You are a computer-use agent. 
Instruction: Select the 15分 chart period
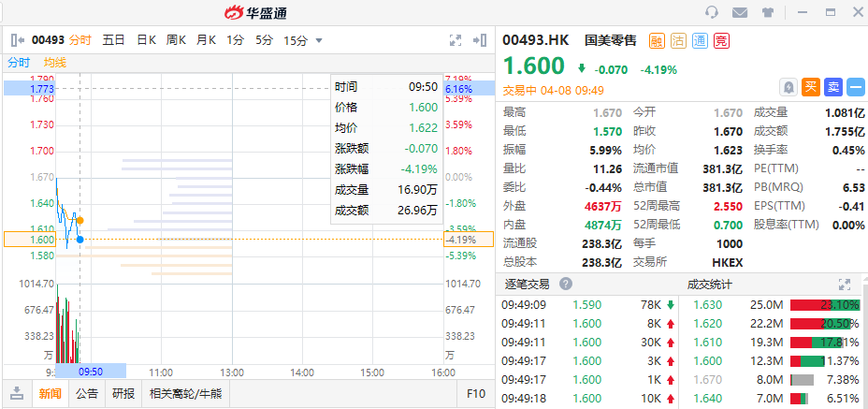point(296,40)
